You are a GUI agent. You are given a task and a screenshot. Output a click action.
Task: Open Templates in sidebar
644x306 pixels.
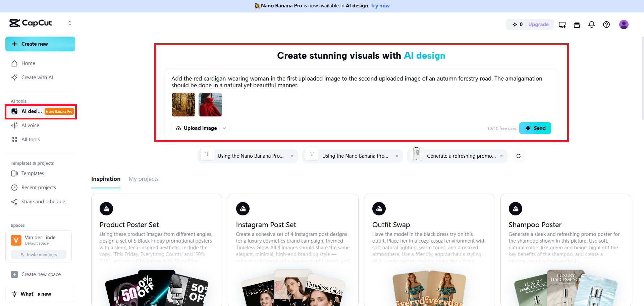click(x=40, y=173)
